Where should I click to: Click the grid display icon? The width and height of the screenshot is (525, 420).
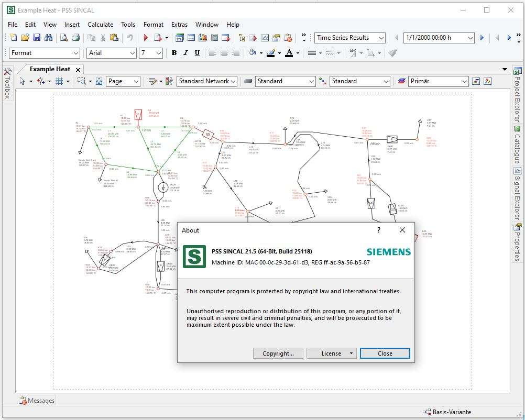tap(59, 81)
